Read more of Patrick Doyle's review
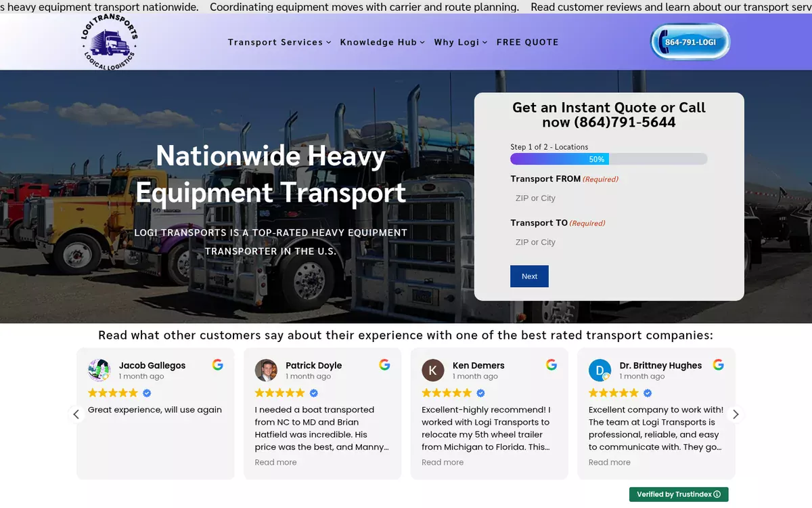This screenshot has height=508, width=812. (x=275, y=462)
